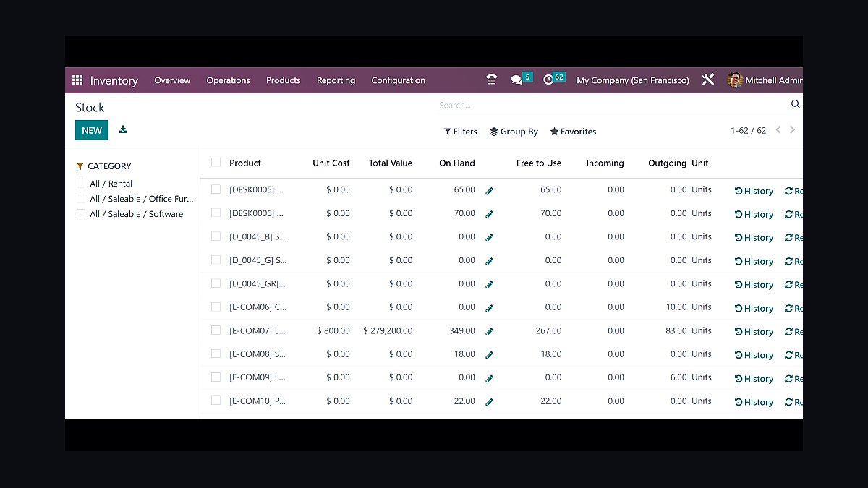Sort by the Total Value column header
868x488 pixels.
(391, 163)
